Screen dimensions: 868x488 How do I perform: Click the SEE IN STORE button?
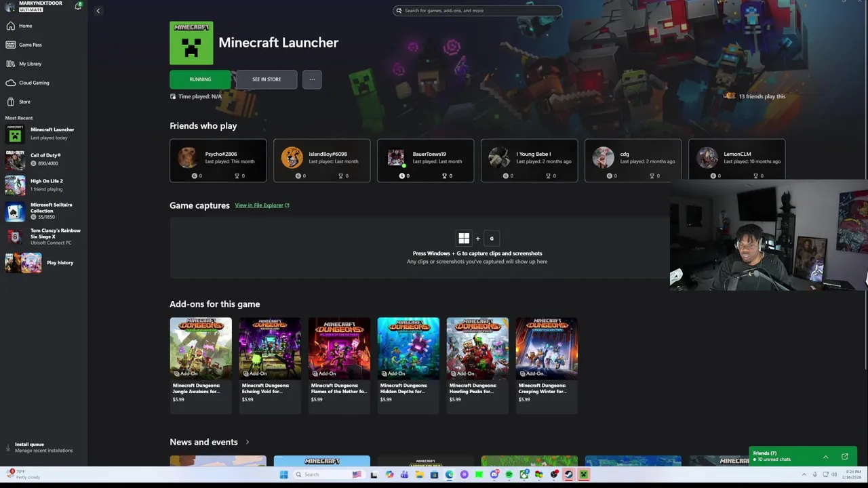tap(267, 79)
